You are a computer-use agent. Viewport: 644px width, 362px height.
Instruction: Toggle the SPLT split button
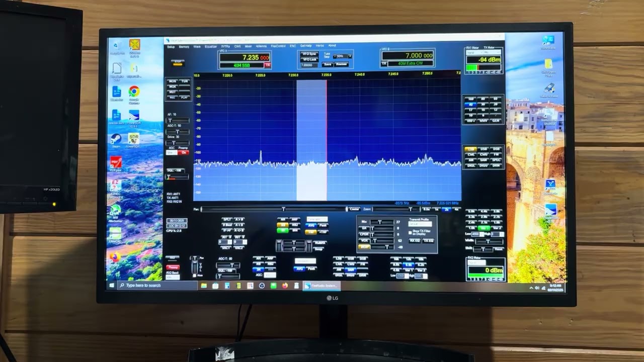point(226,219)
